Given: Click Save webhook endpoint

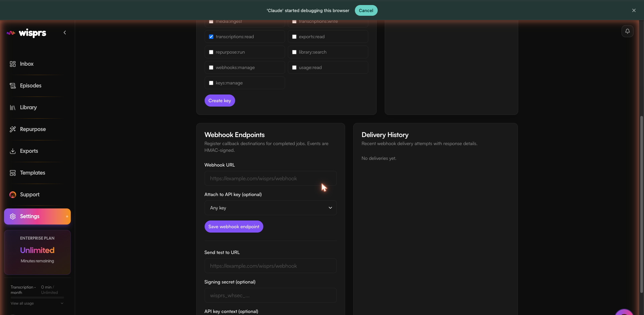Looking at the screenshot, I should click(234, 227).
